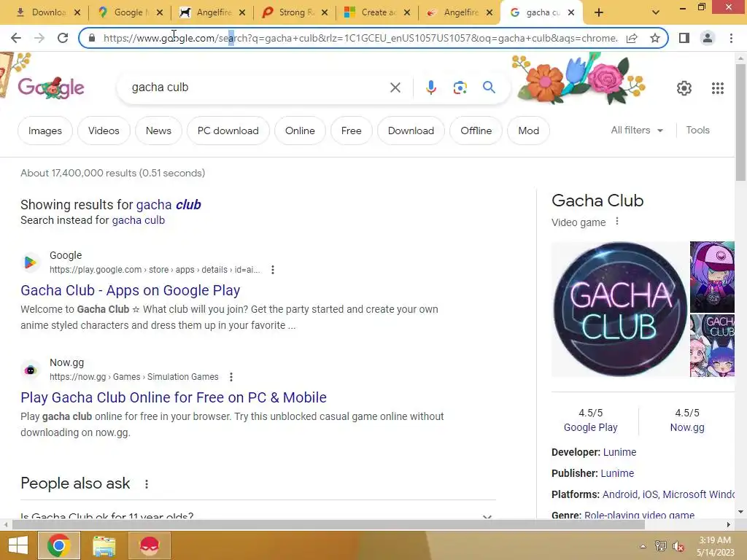Open Gacha Club - Apps on Google Play

point(130,290)
